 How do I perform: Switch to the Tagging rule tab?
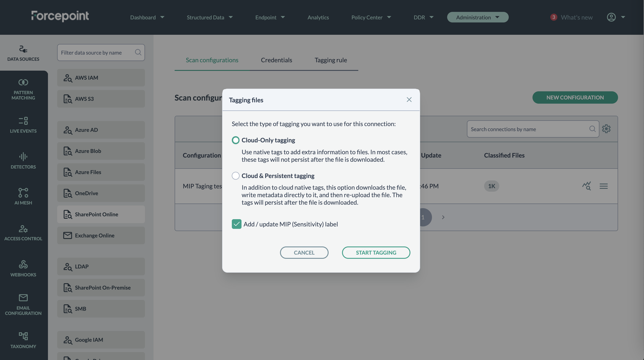(x=331, y=60)
